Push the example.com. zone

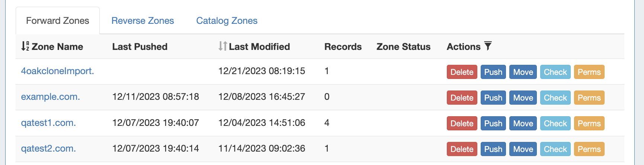(493, 98)
